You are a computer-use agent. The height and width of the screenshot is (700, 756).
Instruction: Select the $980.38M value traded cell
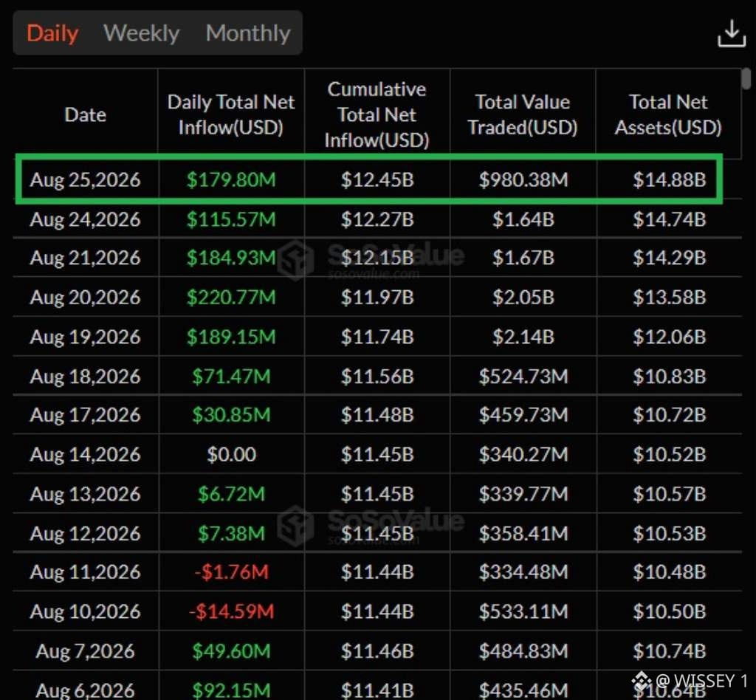pos(523,180)
